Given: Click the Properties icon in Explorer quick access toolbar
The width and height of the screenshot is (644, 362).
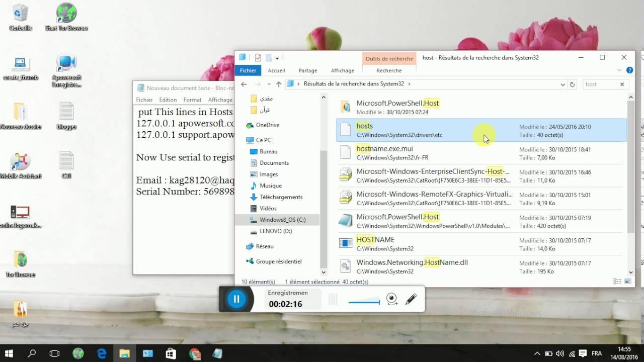Looking at the screenshot, I should [x=258, y=57].
